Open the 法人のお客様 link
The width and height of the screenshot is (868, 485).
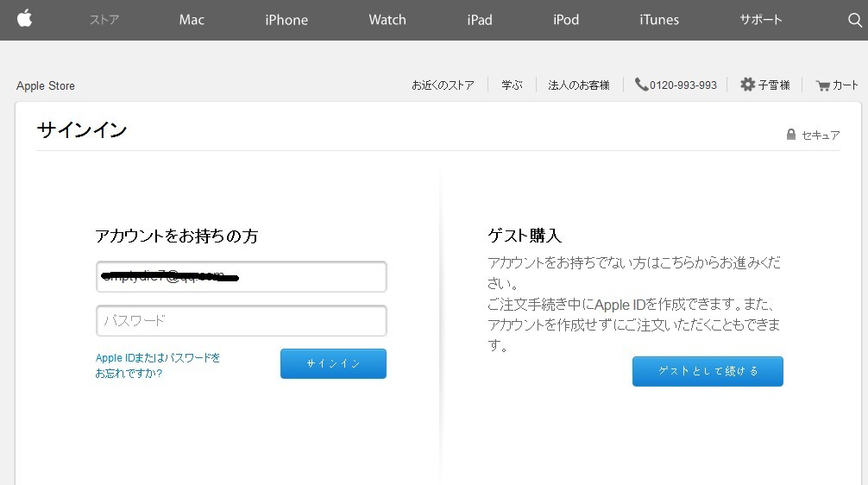578,85
